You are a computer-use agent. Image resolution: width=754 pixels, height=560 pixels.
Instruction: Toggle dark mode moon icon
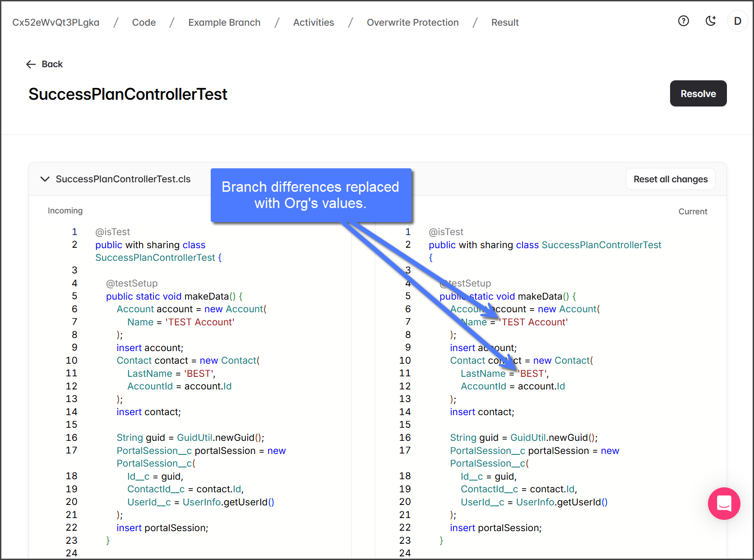(711, 21)
